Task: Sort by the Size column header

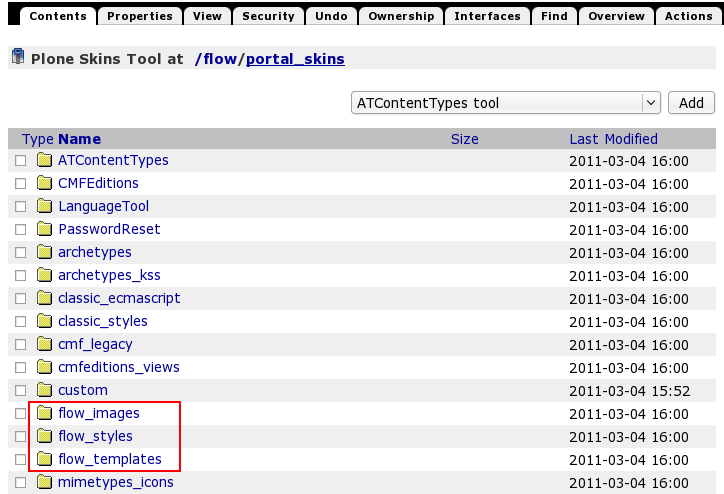Action: (464, 139)
